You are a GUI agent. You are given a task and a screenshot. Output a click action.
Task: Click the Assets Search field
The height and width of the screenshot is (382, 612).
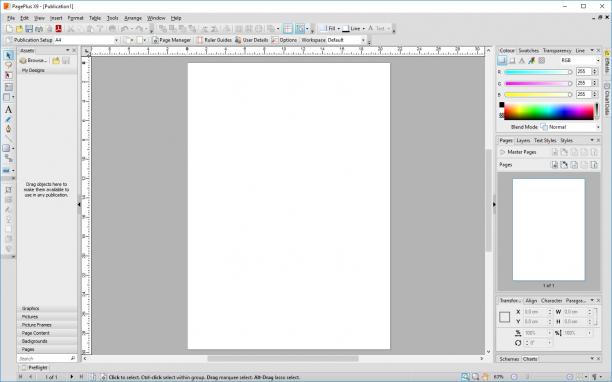[47, 358]
